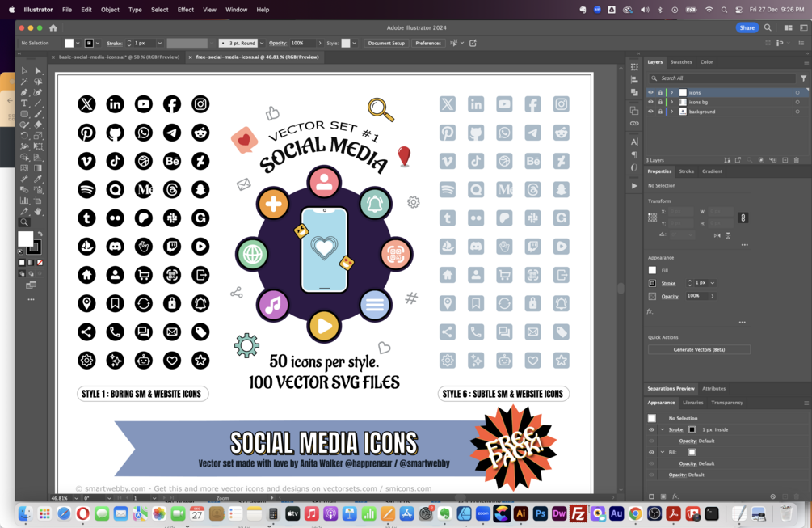Switch to the Gradient panel tab

tap(712, 171)
